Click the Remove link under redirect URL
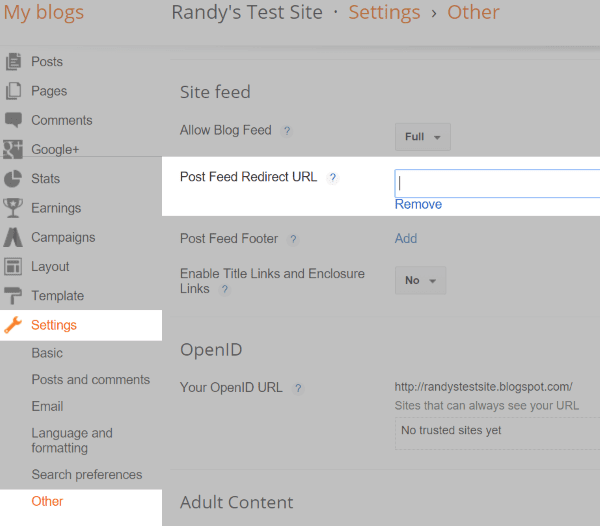Viewport: 600px width, 526px height. (x=418, y=205)
